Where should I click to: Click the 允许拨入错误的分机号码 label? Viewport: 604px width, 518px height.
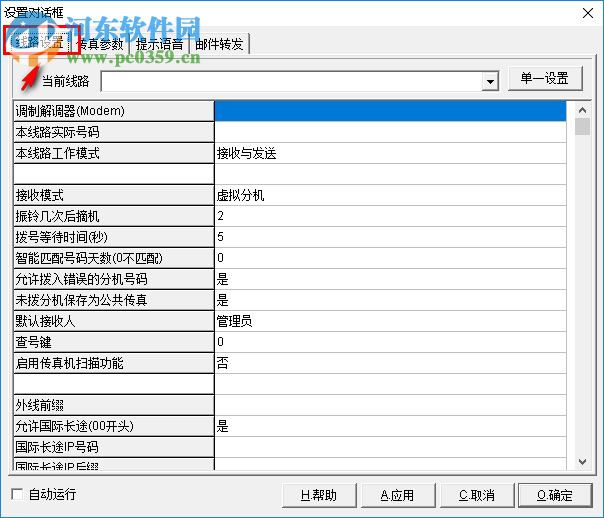point(114,279)
